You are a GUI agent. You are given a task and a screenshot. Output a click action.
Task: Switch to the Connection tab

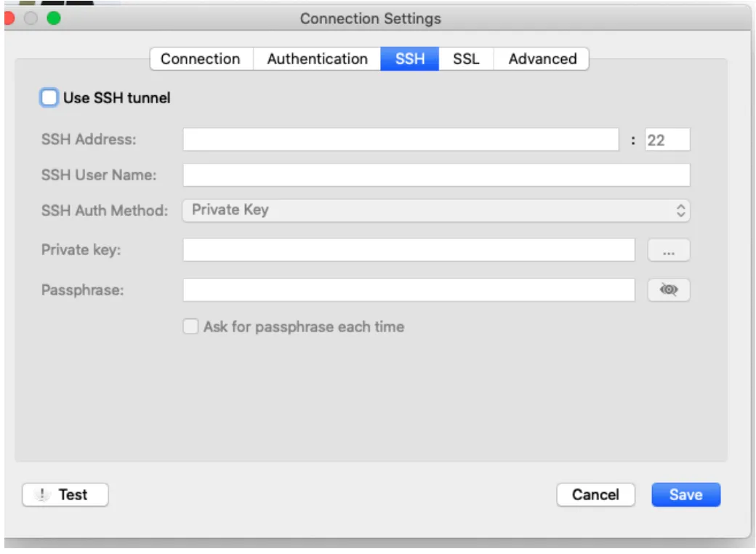(x=201, y=59)
